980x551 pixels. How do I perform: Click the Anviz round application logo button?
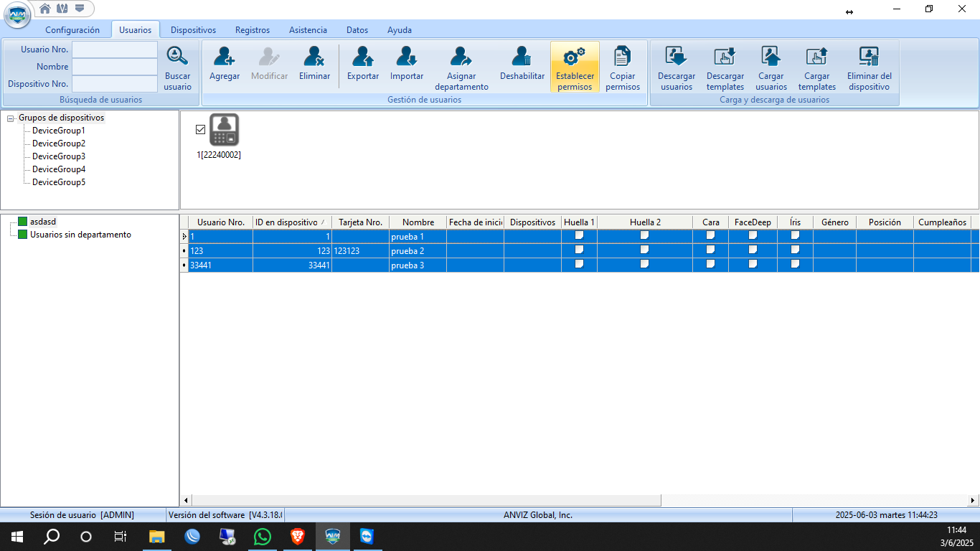tap(17, 15)
